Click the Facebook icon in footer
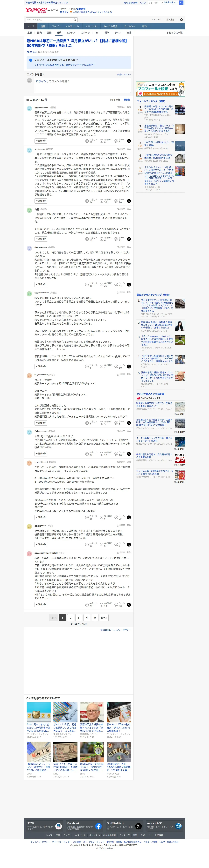Image resolution: width=209 pixels, height=868 pixels. [x=98, y=826]
